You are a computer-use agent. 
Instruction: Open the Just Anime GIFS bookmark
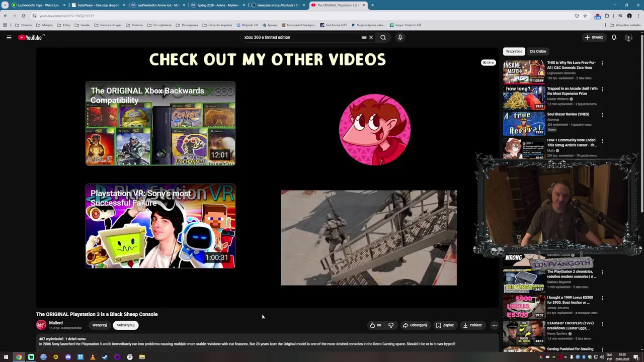pos(333,25)
